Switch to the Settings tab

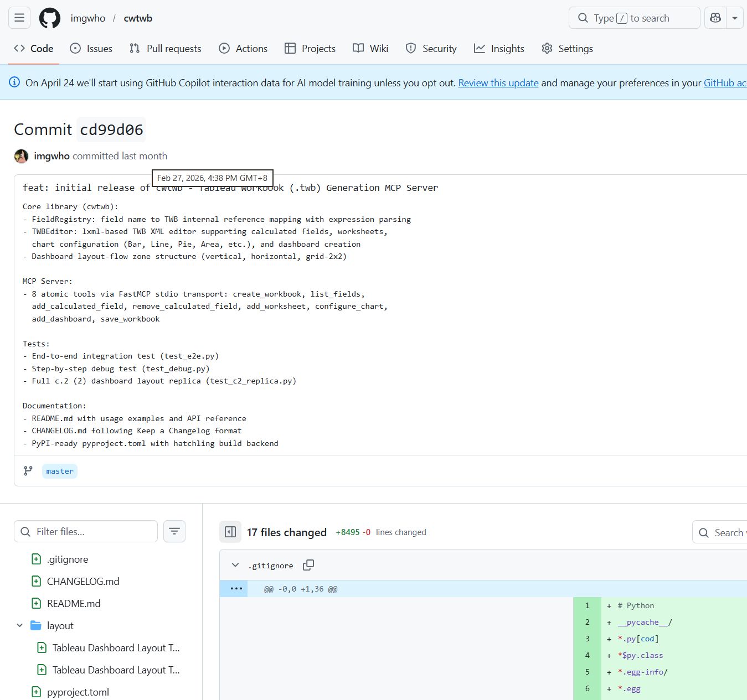568,49
